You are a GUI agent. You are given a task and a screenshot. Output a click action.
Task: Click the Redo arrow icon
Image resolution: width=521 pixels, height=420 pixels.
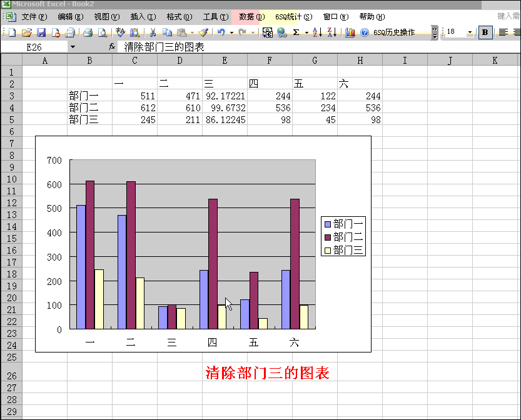(243, 32)
